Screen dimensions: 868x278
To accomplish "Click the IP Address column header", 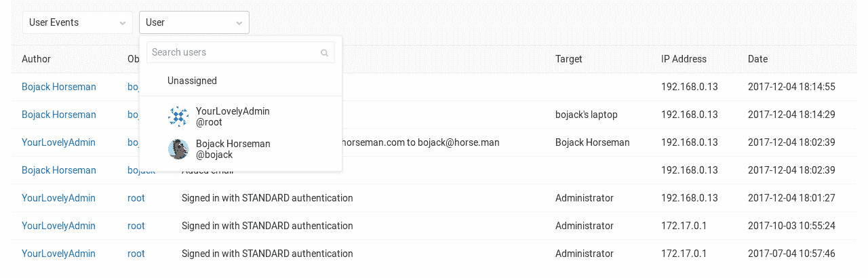I will click(684, 59).
